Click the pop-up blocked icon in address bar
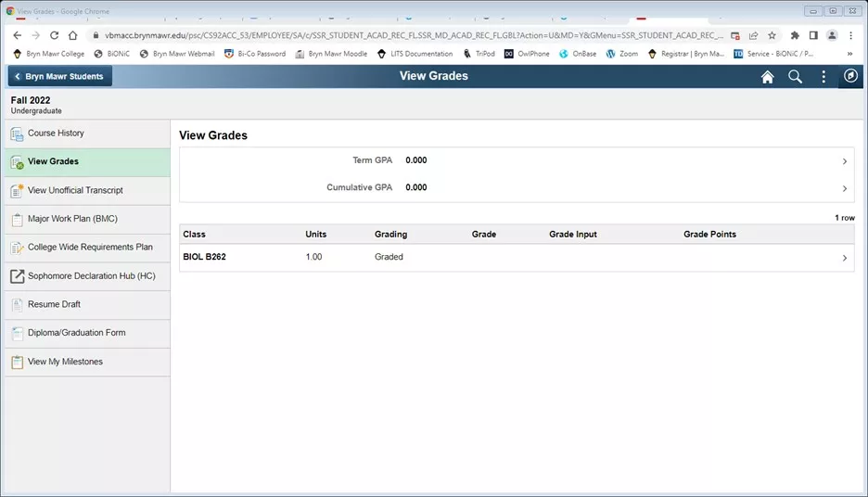This screenshot has height=497, width=868. point(735,35)
